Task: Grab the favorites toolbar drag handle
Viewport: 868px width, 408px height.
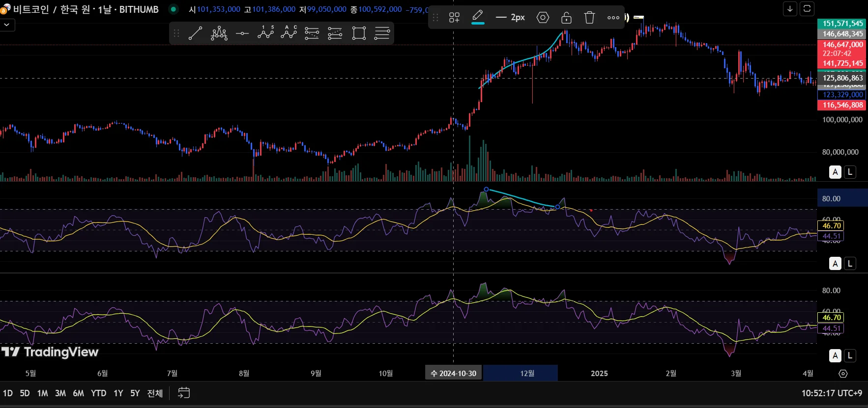Action: pyautogui.click(x=176, y=33)
